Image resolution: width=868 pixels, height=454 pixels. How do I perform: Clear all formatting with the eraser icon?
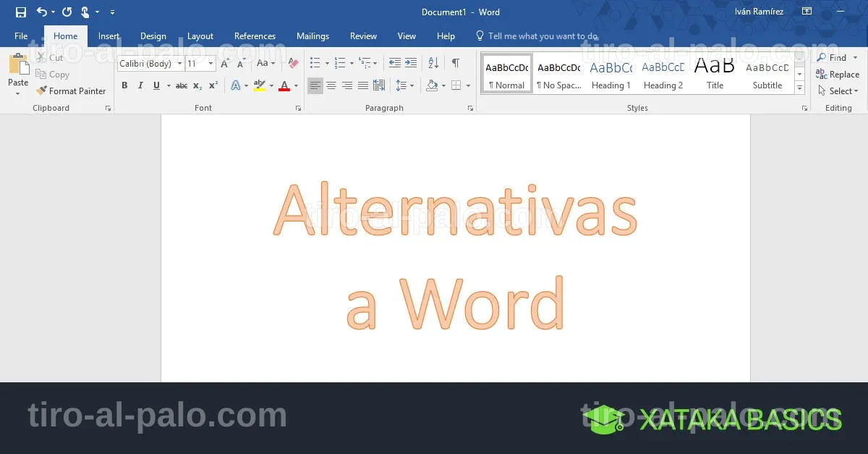293,64
